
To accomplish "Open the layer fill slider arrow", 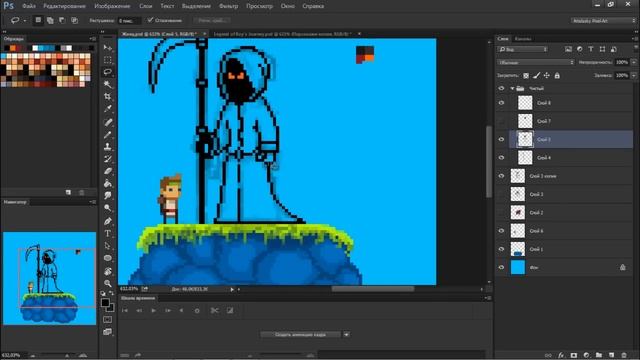I will (x=634, y=76).
